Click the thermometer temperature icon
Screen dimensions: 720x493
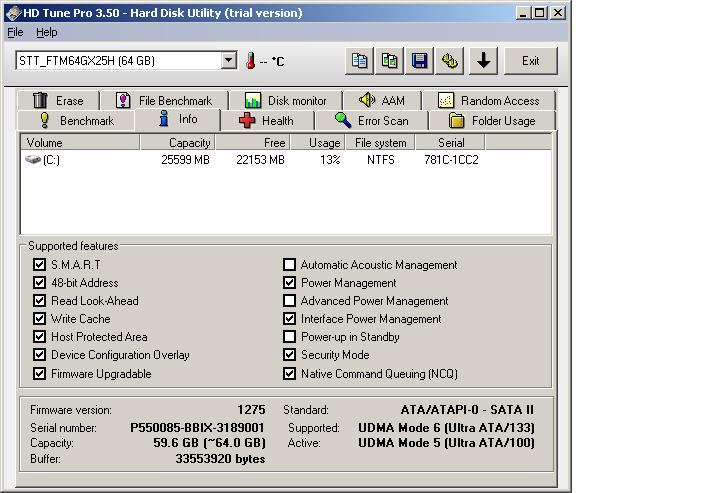[250, 61]
